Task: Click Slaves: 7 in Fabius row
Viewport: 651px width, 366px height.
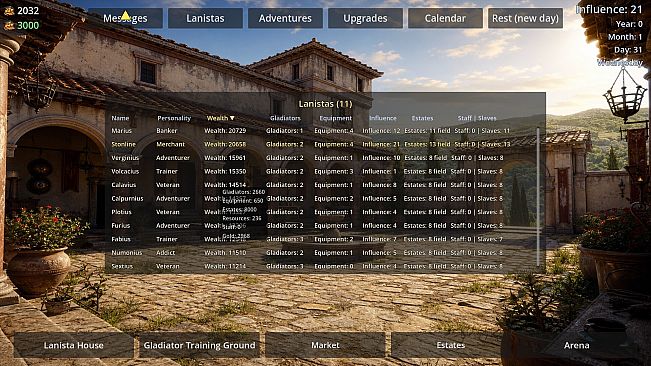Action: tap(490, 239)
